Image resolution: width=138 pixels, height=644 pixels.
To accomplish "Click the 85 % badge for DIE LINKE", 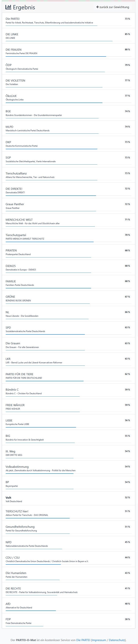I will [127, 34].
